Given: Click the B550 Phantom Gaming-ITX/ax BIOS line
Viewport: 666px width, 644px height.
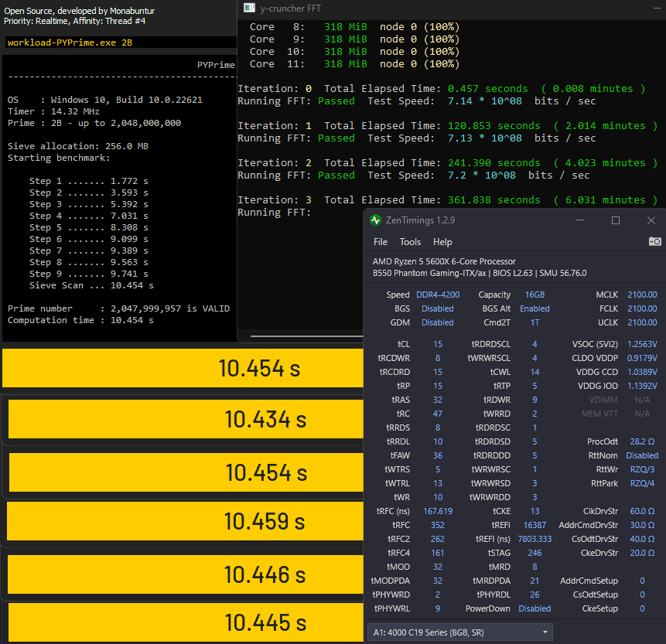Looking at the screenshot, I should (x=480, y=273).
